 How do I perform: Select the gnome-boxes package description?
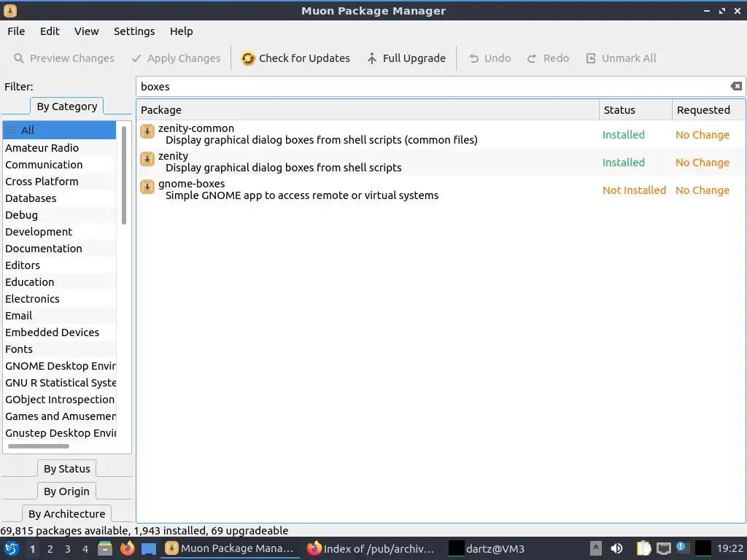point(302,195)
